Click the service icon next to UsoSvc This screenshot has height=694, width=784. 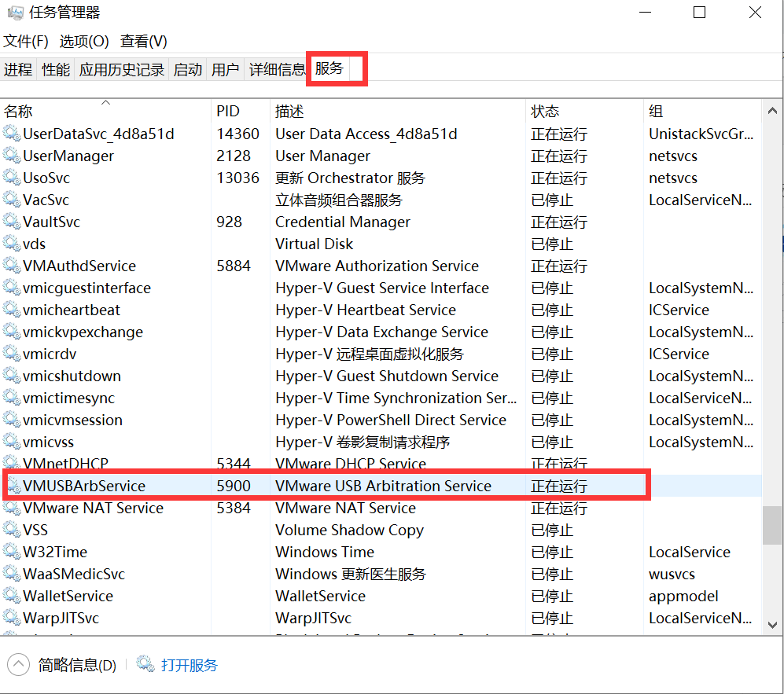[12, 178]
